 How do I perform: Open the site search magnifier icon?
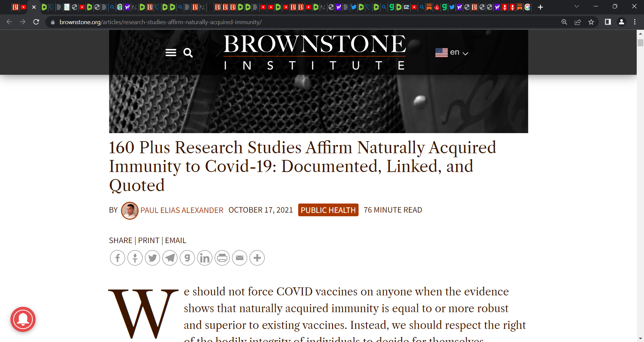tap(188, 53)
